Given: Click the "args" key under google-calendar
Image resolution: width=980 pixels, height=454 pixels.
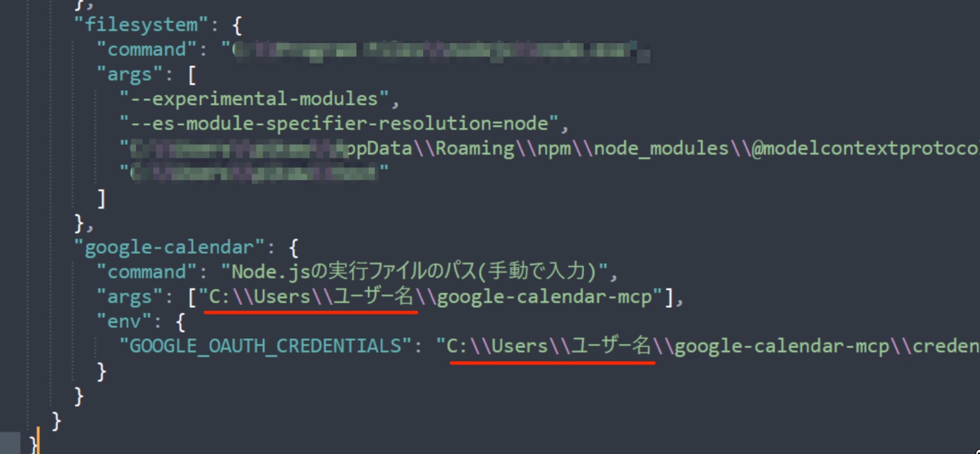Looking at the screenshot, I should (x=130, y=297).
